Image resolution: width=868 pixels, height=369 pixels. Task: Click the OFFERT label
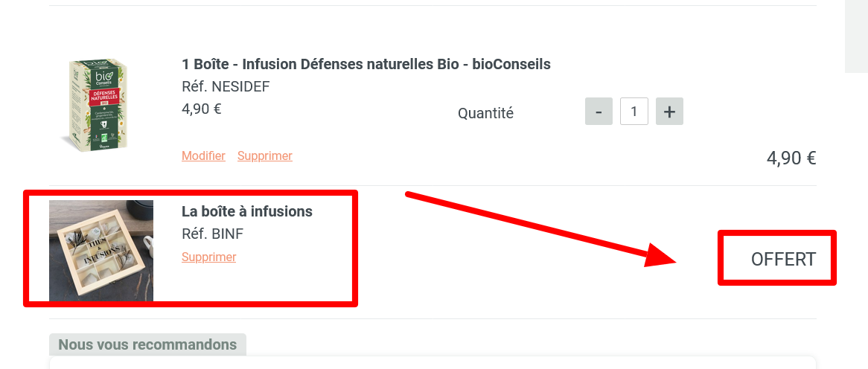point(783,259)
